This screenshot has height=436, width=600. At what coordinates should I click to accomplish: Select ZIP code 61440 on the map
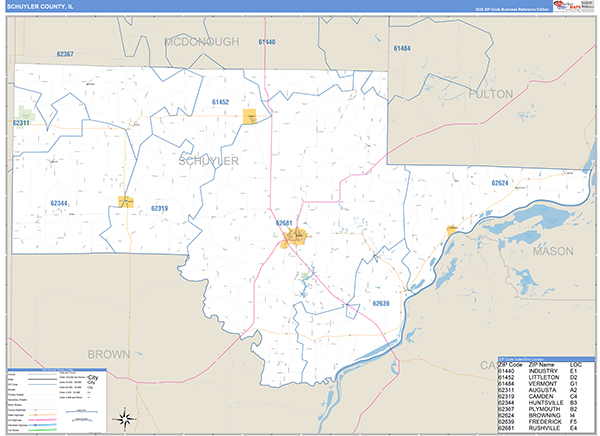click(x=267, y=42)
